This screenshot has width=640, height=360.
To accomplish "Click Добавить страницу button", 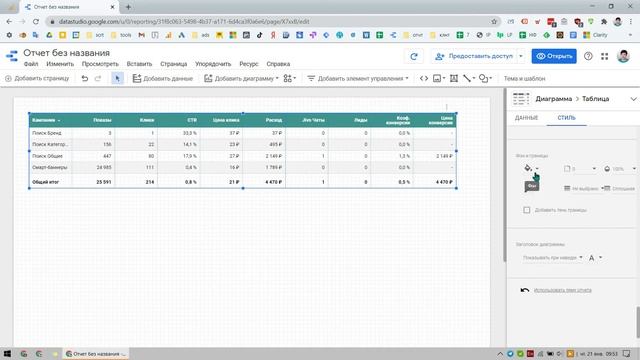I will pos(37,78).
